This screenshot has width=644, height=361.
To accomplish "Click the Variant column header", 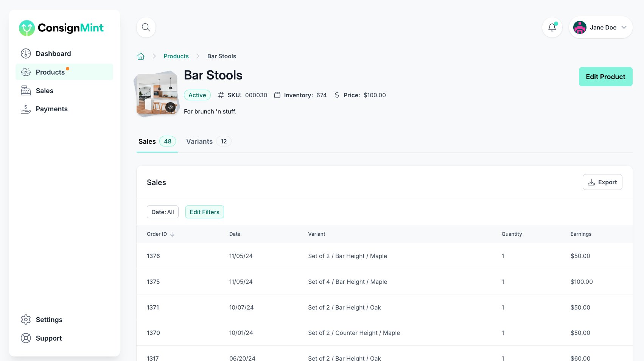I will point(317,234).
